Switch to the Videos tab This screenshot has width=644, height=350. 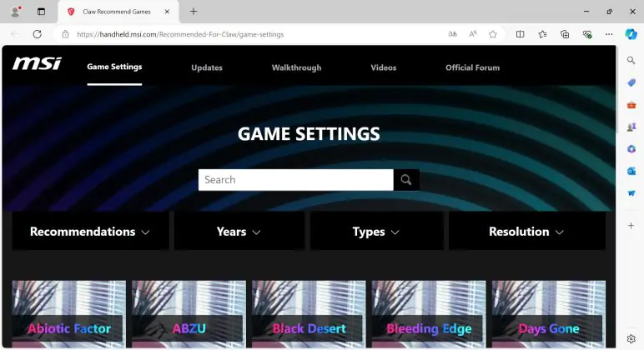[384, 67]
